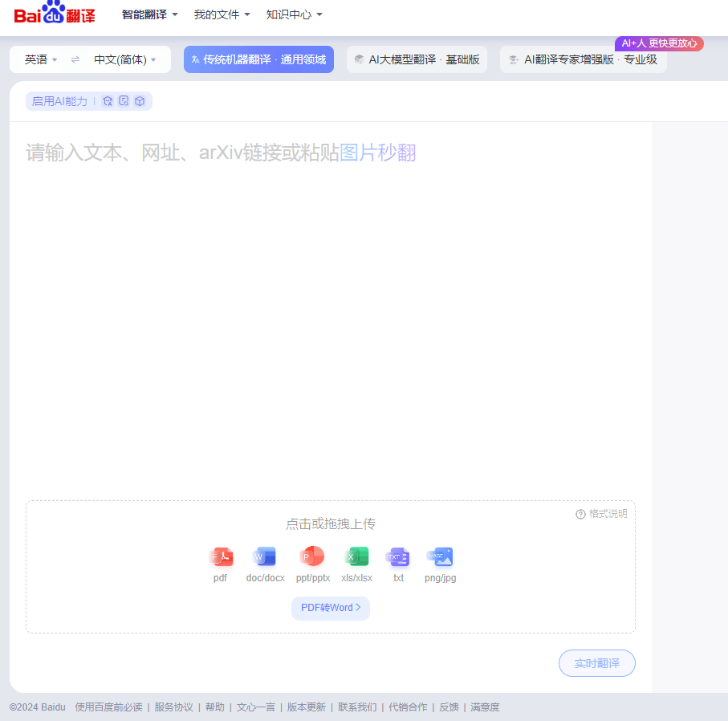Open 服务协议 footer link
Image resolution: width=728 pixels, height=721 pixels.
[173, 707]
